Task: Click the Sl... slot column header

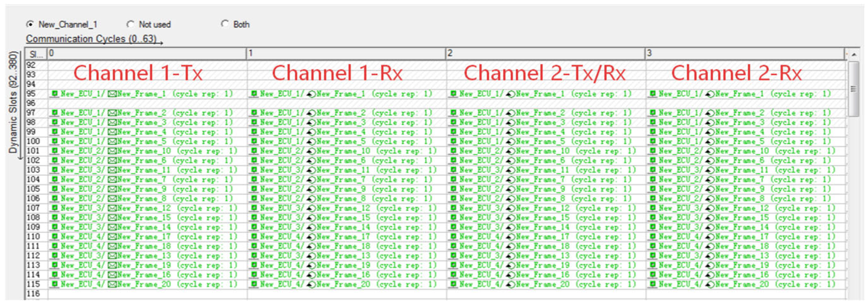Action: click(36, 54)
